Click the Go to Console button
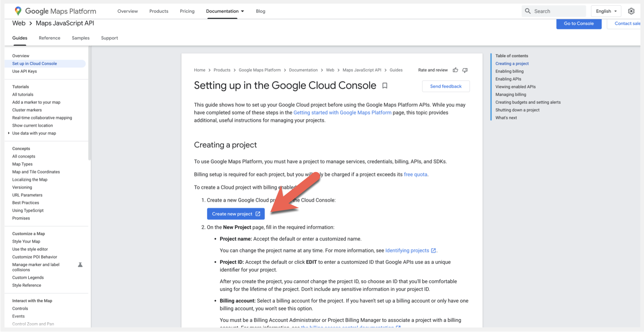The width and height of the screenshot is (644, 332). (579, 24)
